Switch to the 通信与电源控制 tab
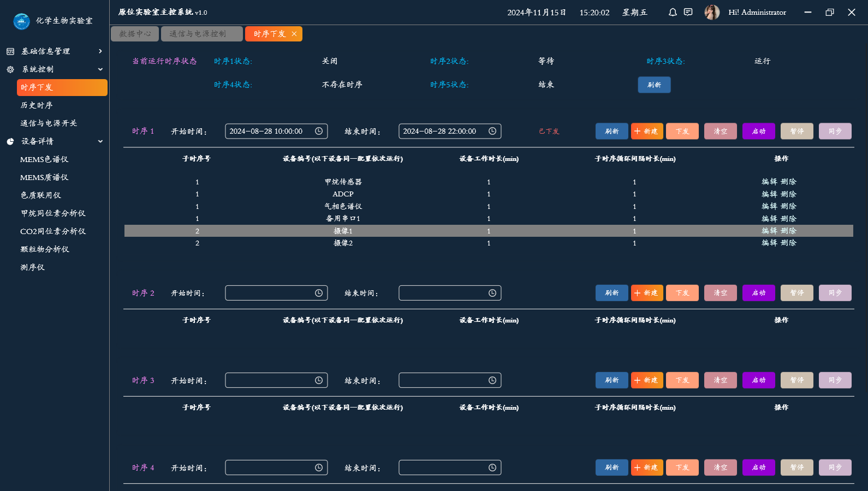Viewport: 868px width, 491px height. [x=201, y=34]
